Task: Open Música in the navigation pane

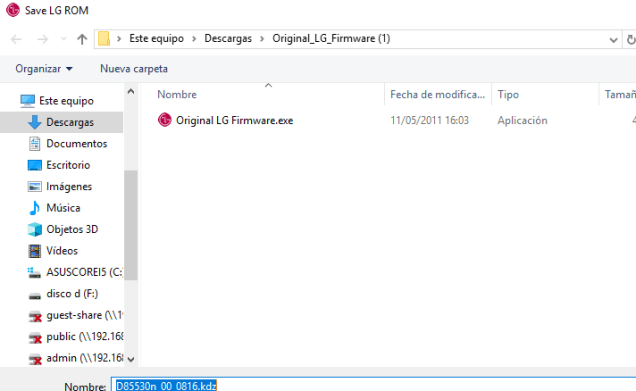Action: pos(63,208)
